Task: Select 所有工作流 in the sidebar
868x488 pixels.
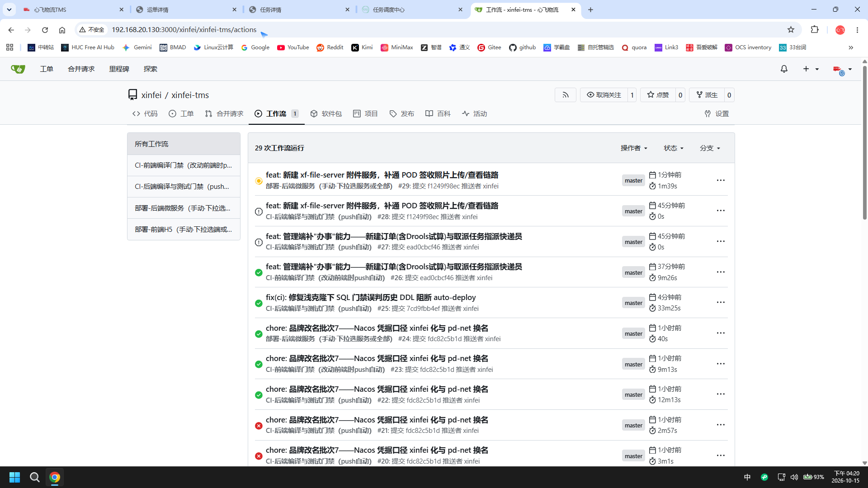Action: [x=184, y=144]
